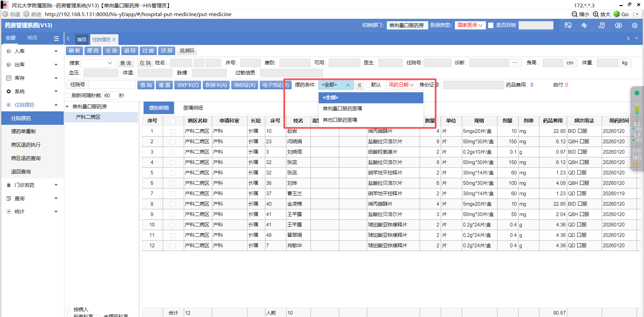Tick the 刷新间隔秒数 auto-refresh checkbox
Viewport: 644px width, 317px height.
[69, 96]
